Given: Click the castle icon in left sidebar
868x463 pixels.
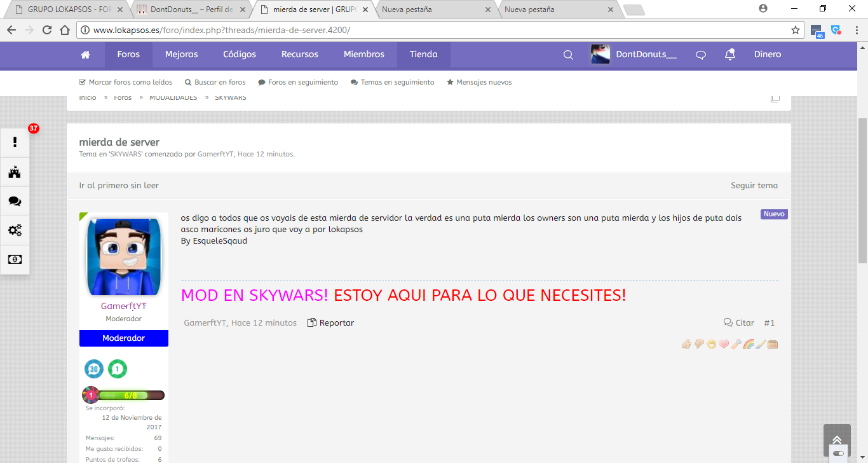Looking at the screenshot, I should click(x=15, y=172).
